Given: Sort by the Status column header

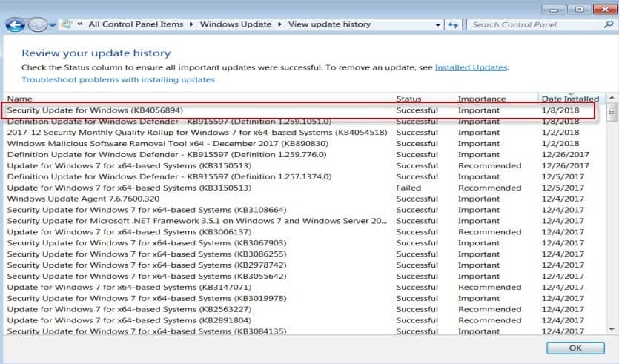Looking at the screenshot, I should 408,99.
